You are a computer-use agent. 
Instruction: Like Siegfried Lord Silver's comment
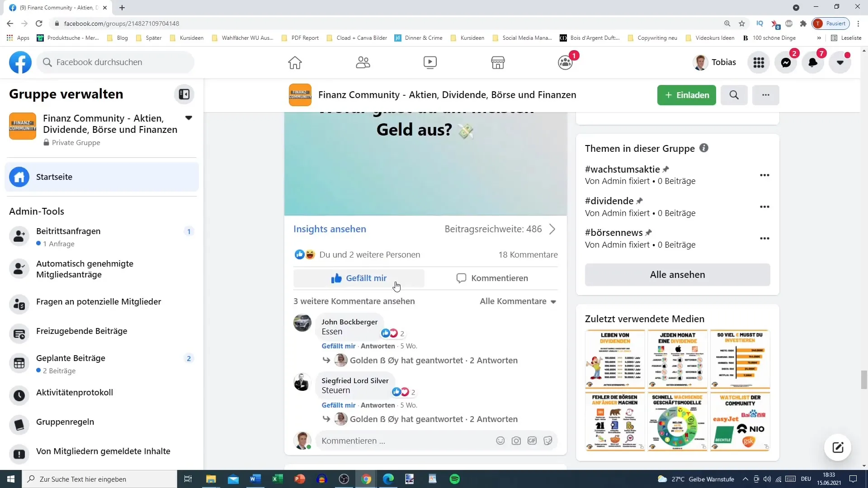(338, 405)
